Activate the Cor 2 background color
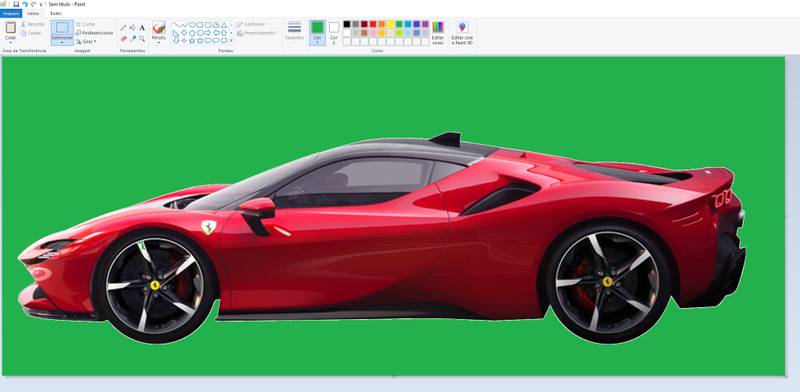 tap(334, 33)
